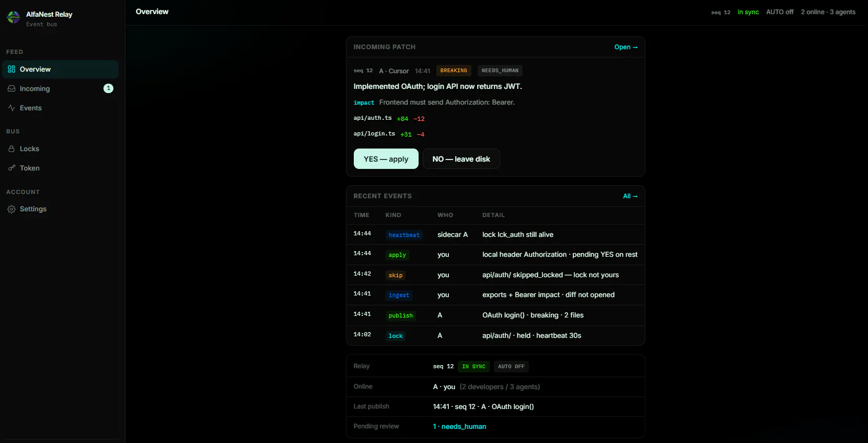Click the DETAIL column header

[493, 215]
